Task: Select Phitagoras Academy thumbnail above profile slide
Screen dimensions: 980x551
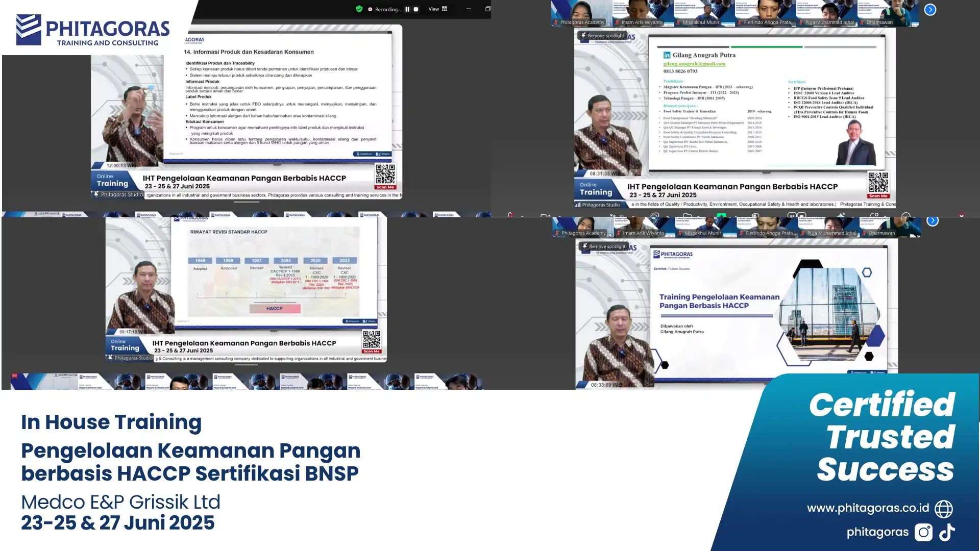Action: (x=581, y=13)
